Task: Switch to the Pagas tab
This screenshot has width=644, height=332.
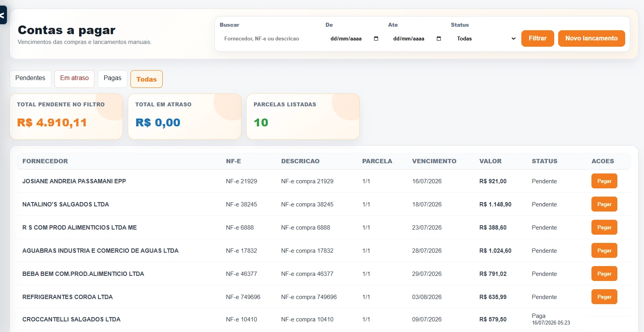Action: [112, 78]
